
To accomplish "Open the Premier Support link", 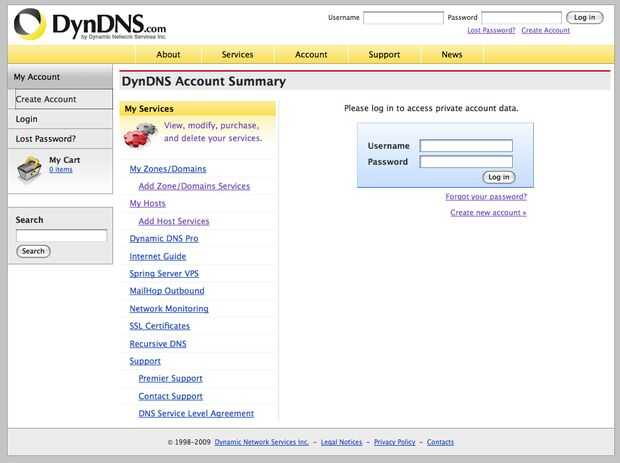I will 170,378.
